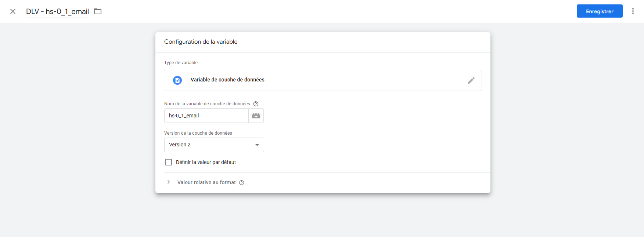Click the variable picker brick icon

(x=256, y=116)
